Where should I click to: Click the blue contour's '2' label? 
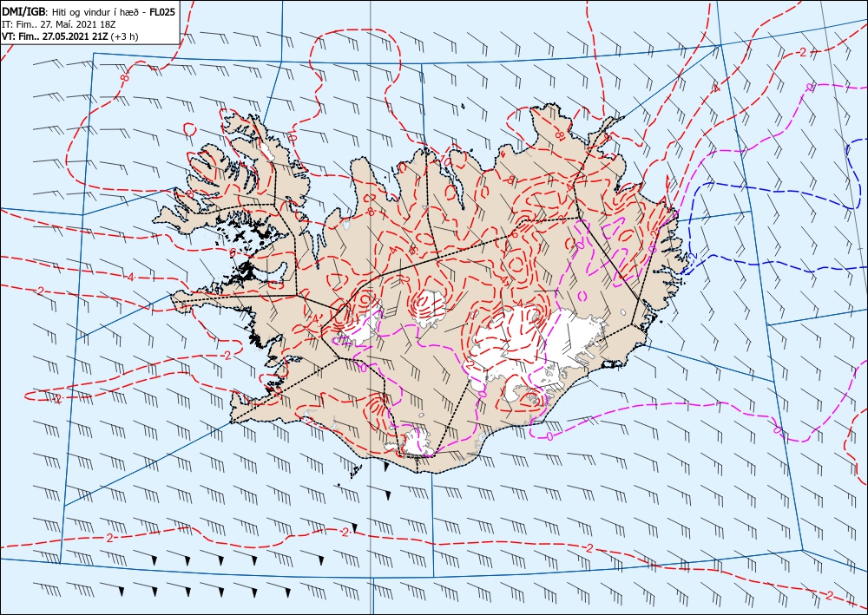693,257
